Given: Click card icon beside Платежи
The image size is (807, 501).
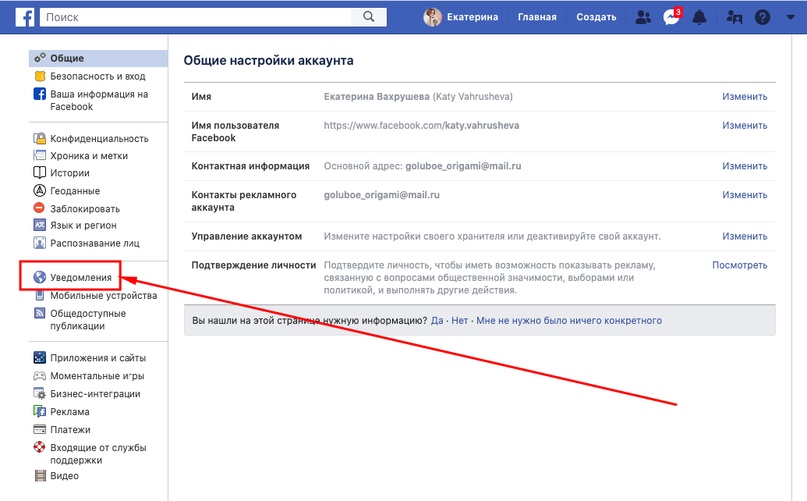Looking at the screenshot, I should pos(40,429).
